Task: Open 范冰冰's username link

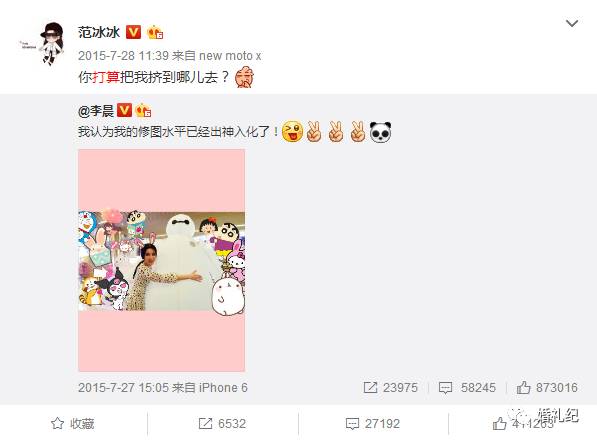Action: (x=99, y=32)
